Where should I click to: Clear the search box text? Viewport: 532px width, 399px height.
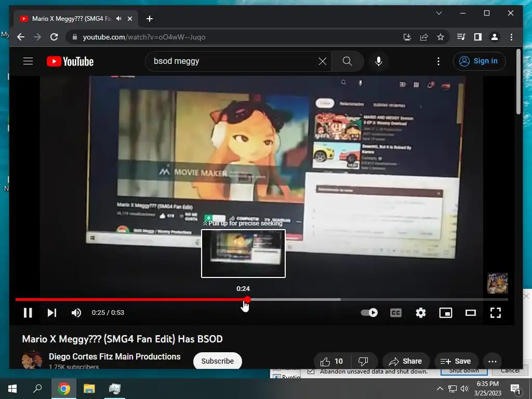(x=322, y=61)
